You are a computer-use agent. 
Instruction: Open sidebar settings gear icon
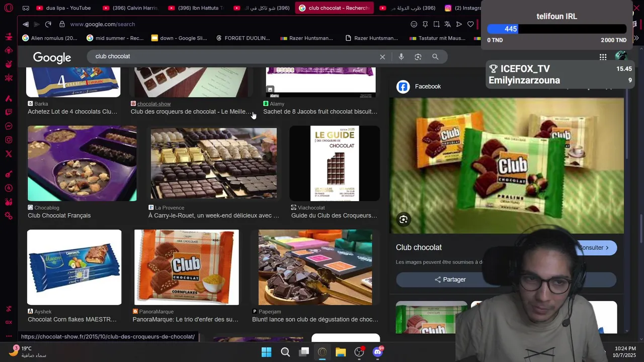pos(9,216)
